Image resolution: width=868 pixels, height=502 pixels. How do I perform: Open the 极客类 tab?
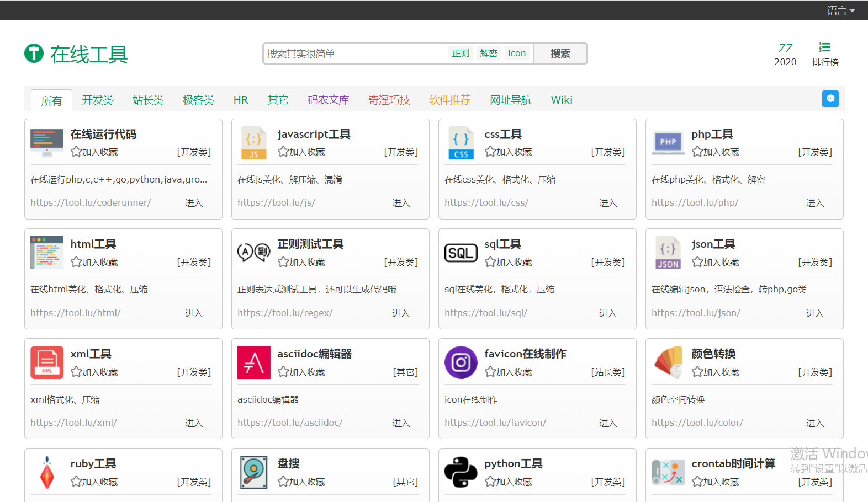199,100
